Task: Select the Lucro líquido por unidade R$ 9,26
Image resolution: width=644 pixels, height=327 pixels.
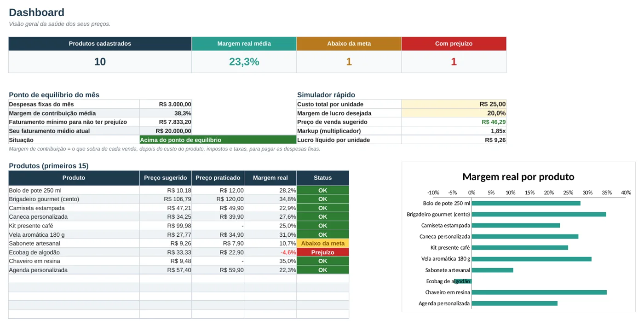Action: (454, 140)
